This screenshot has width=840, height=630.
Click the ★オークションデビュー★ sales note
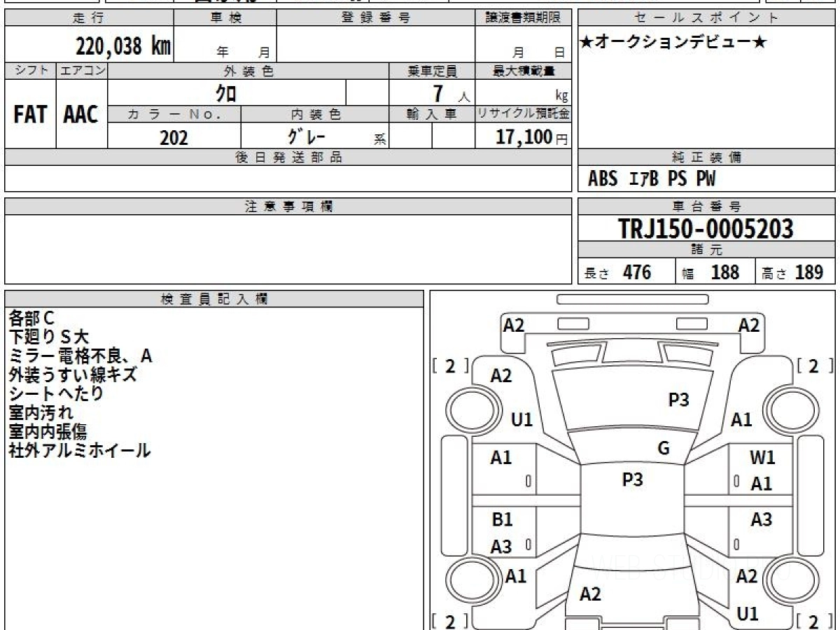coord(673,43)
